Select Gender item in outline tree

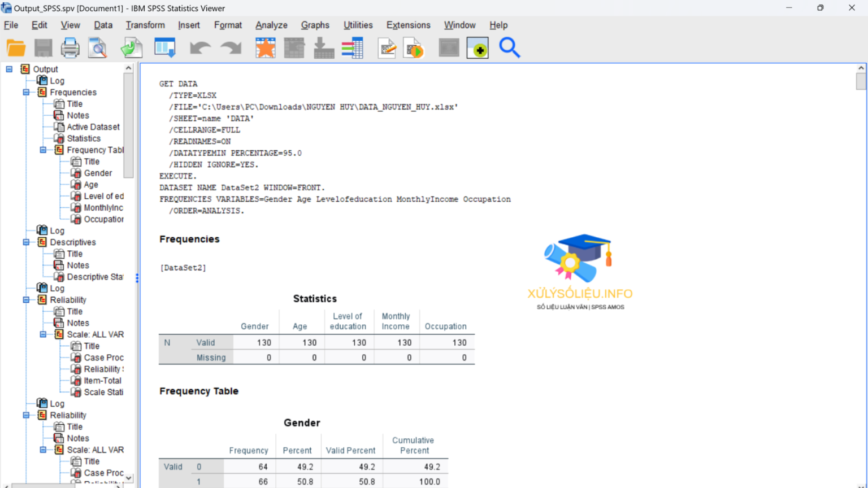click(x=98, y=173)
